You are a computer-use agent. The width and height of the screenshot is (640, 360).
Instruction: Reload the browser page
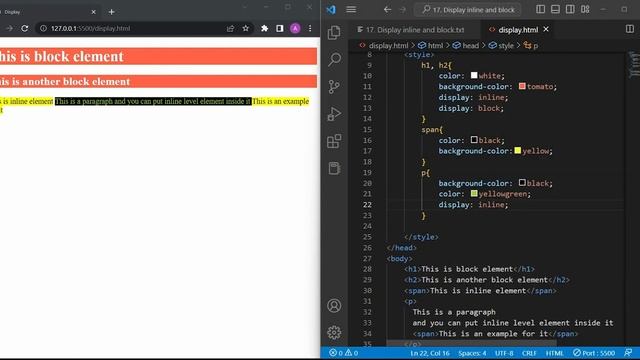point(25,28)
